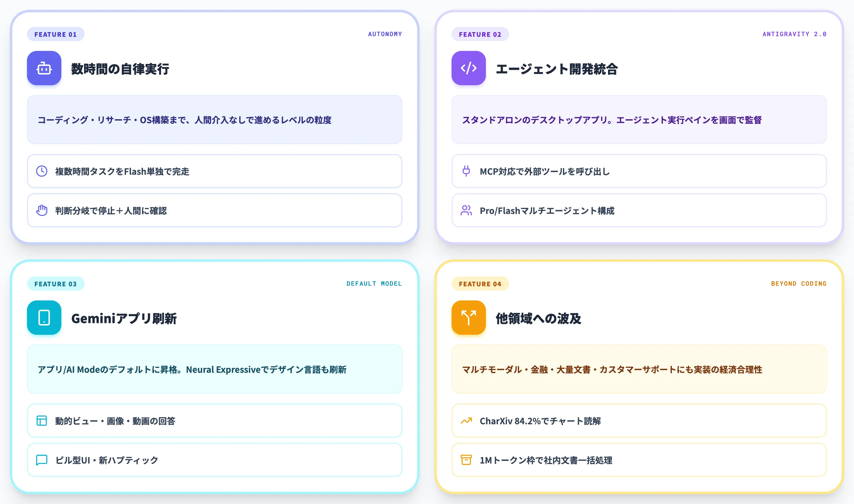Click the description starting with コーディング・リサーチ
This screenshot has width=854, height=504.
point(185,120)
